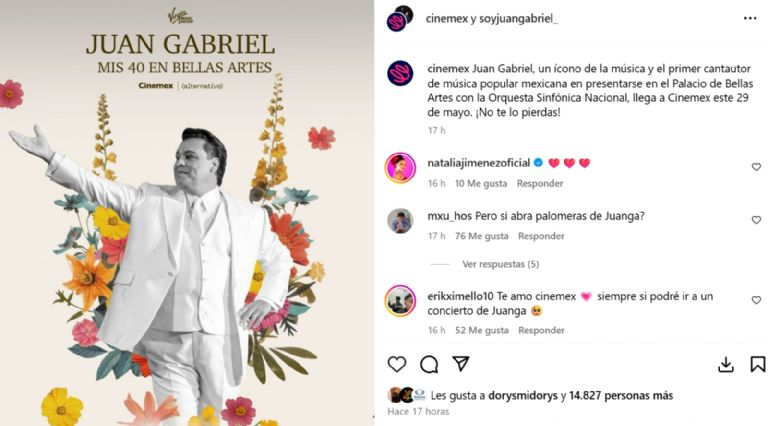Like the post with the heart icon
Screen dimensions: 768x426
click(397, 364)
